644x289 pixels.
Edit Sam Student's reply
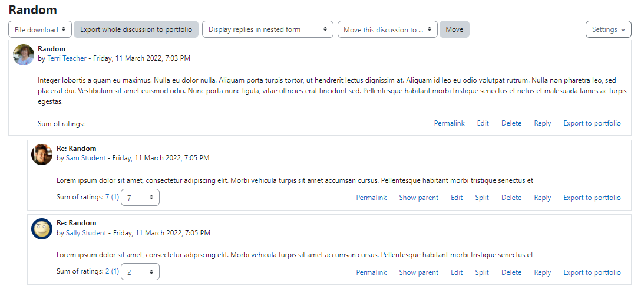(x=457, y=198)
